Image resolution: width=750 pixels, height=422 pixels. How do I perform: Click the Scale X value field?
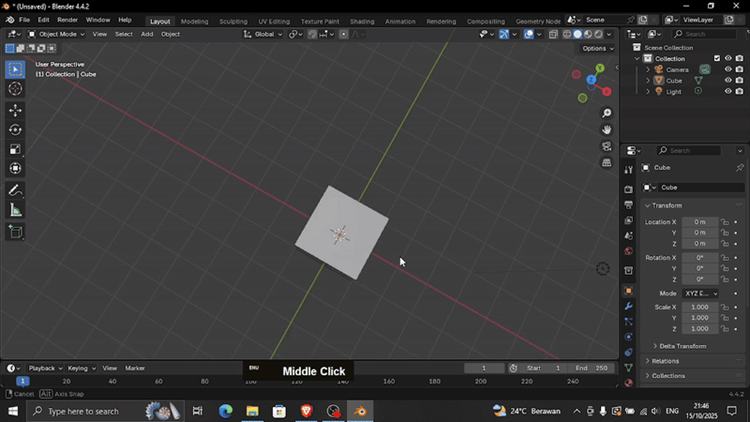[x=700, y=307]
